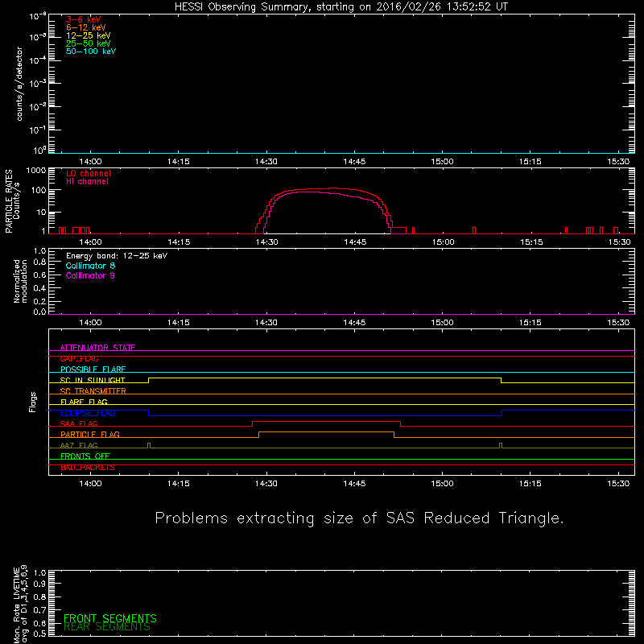
Task: Click the raised segment of the PARTICLE_FLAG line
Action: click(327, 432)
